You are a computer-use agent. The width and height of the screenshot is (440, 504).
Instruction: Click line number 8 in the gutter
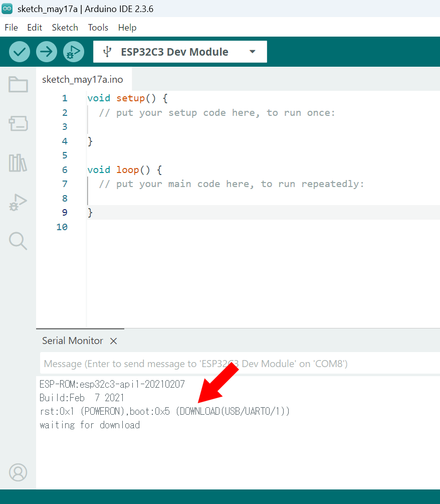point(65,198)
